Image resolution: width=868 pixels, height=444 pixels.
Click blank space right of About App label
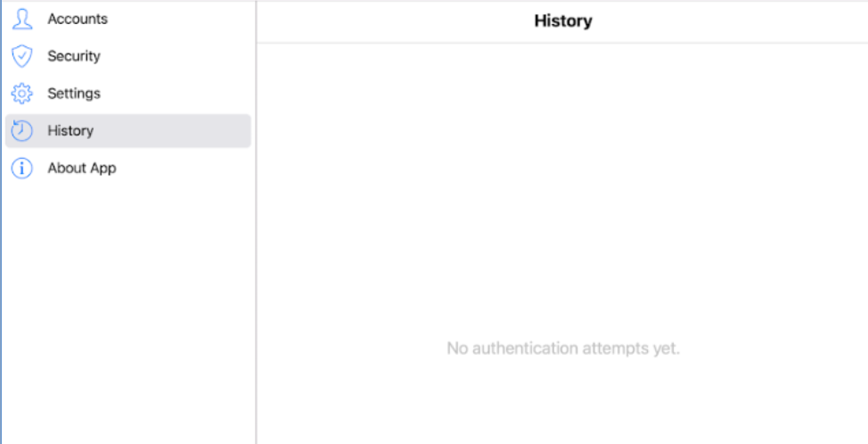tap(187, 169)
